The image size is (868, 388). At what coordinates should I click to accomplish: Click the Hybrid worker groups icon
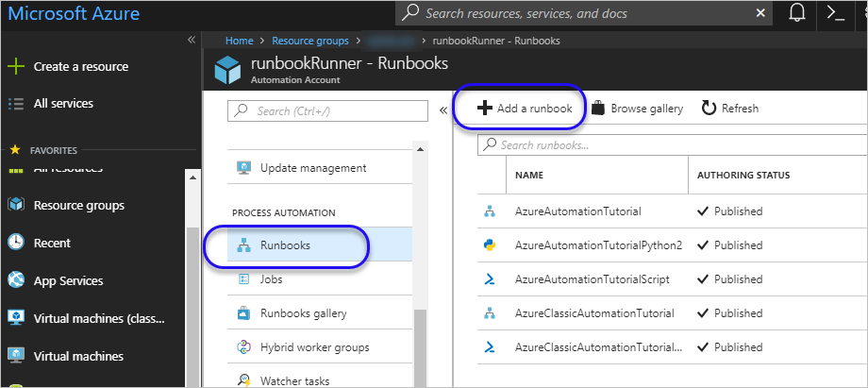(x=243, y=347)
